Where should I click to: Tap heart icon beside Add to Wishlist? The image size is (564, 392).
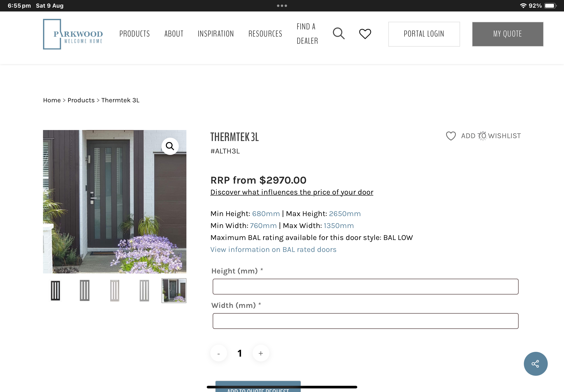451,136
